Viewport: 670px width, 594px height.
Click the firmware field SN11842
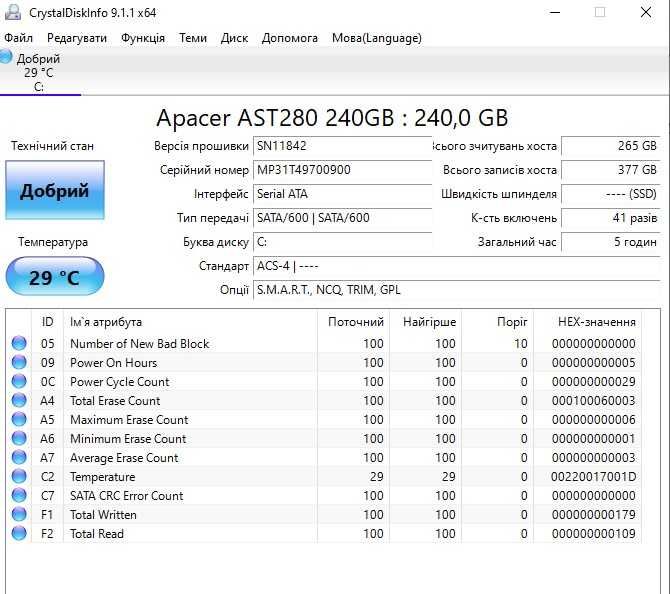(x=342, y=146)
